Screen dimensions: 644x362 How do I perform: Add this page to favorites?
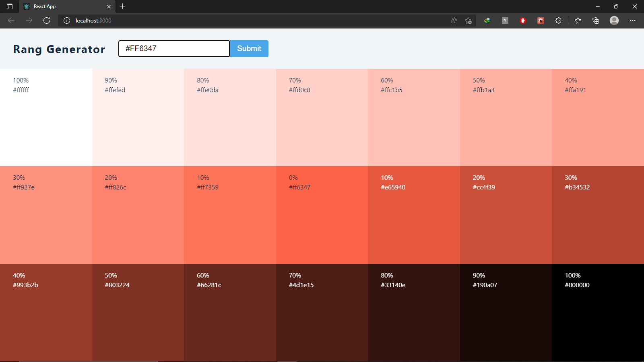click(x=468, y=21)
